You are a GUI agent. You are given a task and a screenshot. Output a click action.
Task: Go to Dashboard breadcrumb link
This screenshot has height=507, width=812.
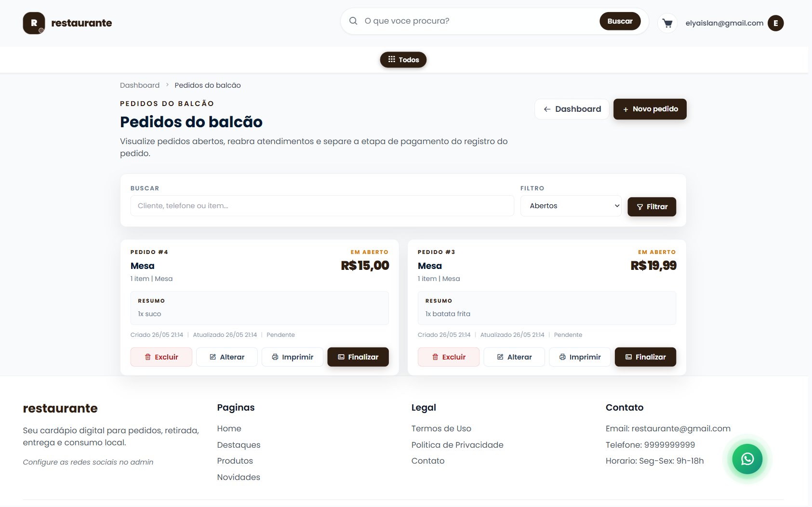point(140,85)
